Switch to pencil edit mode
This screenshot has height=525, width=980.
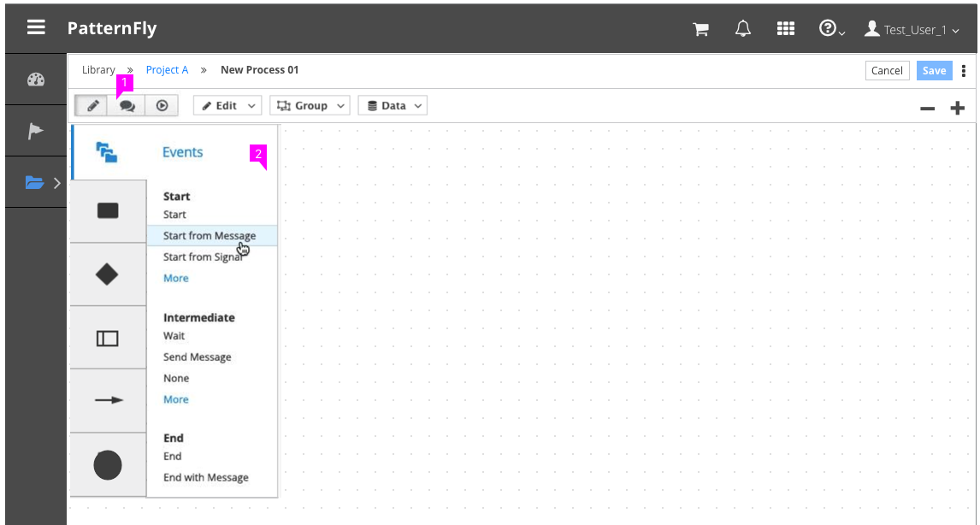click(92, 106)
